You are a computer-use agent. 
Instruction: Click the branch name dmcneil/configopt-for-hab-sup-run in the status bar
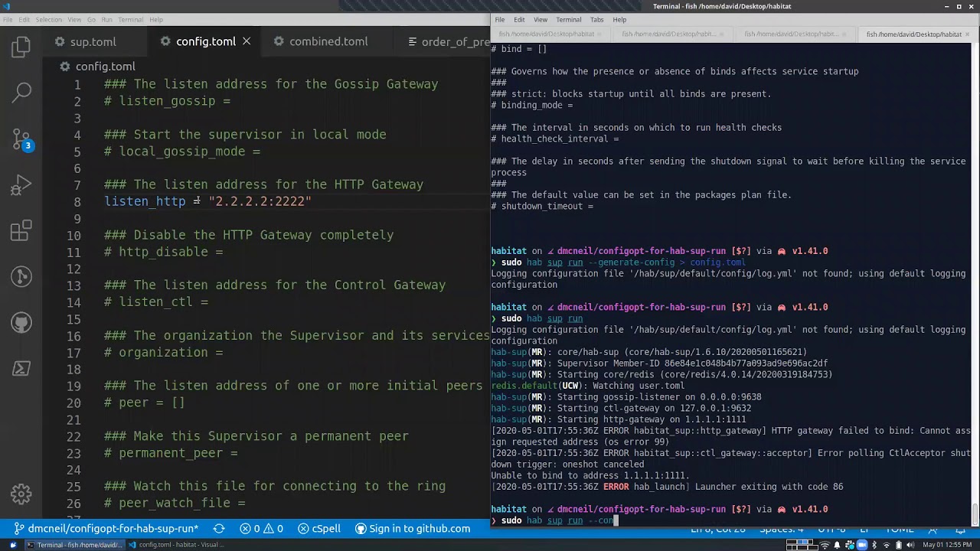pyautogui.click(x=106, y=528)
